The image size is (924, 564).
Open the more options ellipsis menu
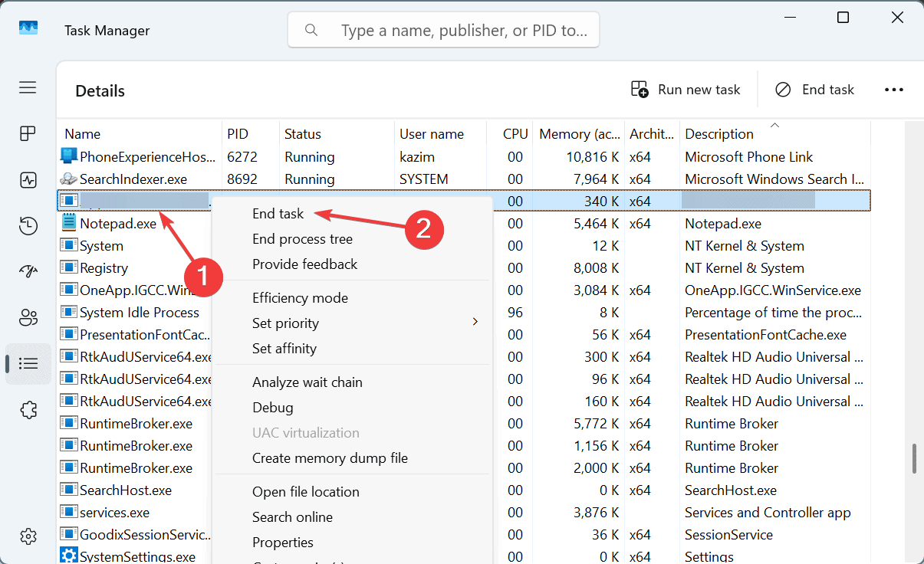click(894, 90)
